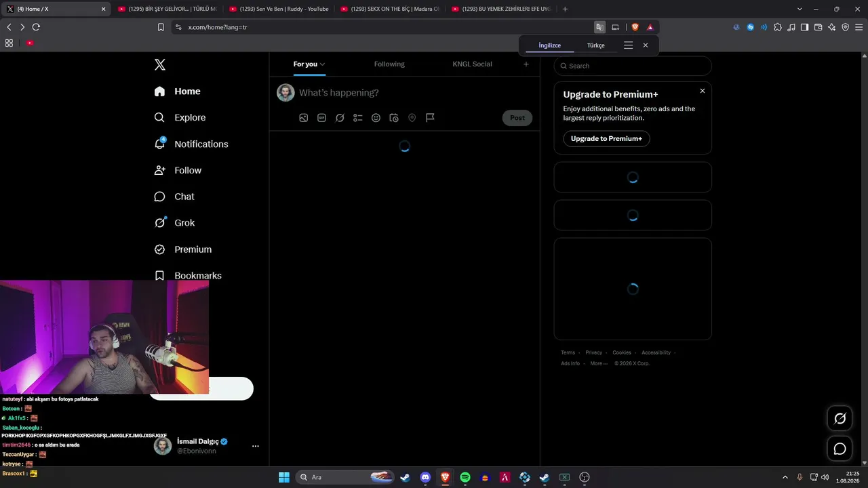This screenshot has height=488, width=868.
Task: Reload the current page
Action: click(36, 27)
